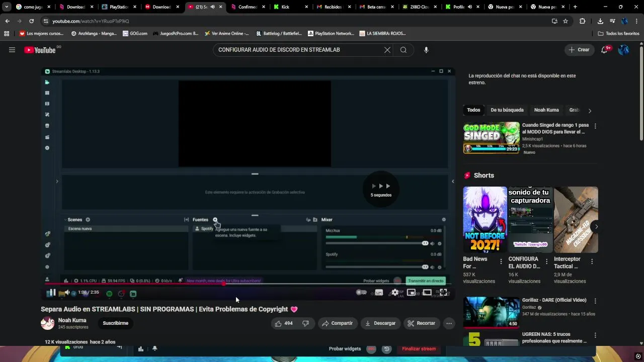The height and width of the screenshot is (362, 644).
Task: Open the Chrome three-dot menu
Action: 636,21
